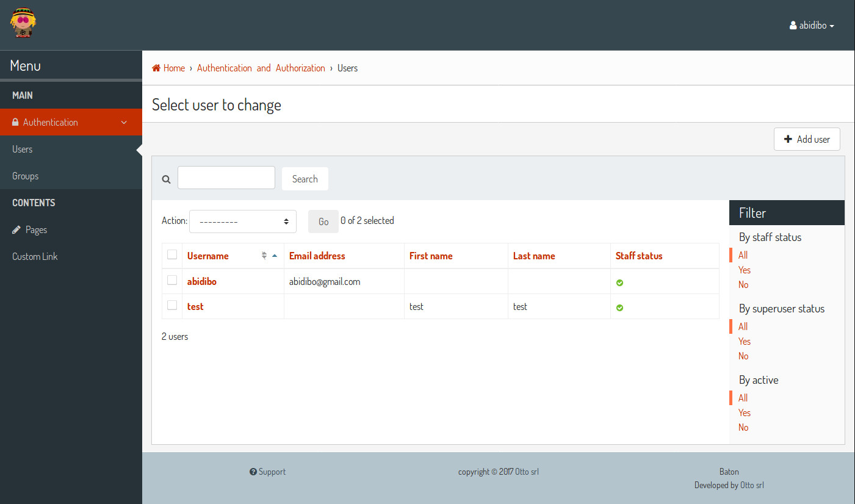Select the Authentication sidebar section

click(71, 122)
